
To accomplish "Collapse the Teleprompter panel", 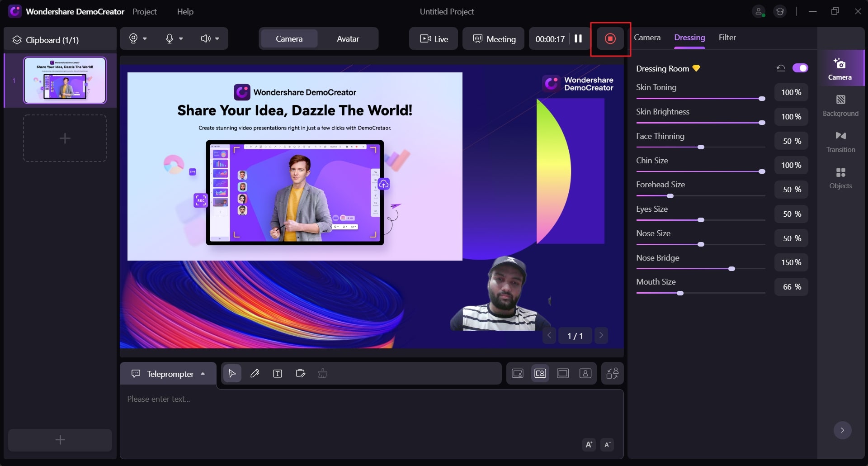I will (x=203, y=374).
